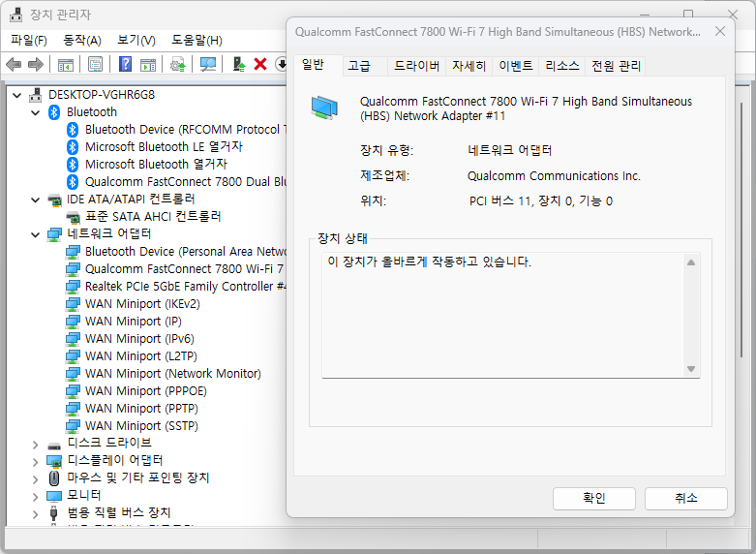
Task: Click the Back arrow toolbar icon
Action: (14, 64)
